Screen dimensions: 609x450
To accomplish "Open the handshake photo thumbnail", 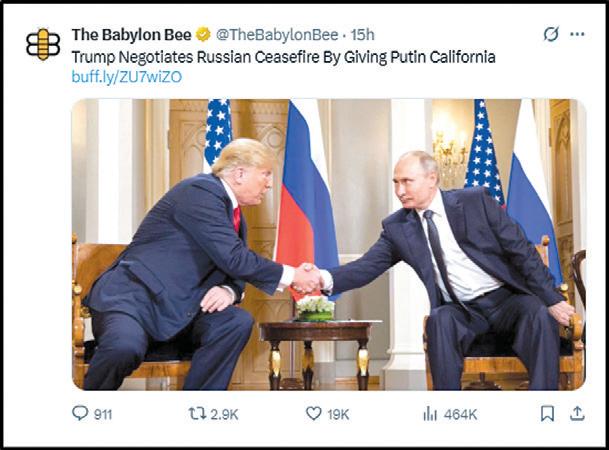I will 329,245.
